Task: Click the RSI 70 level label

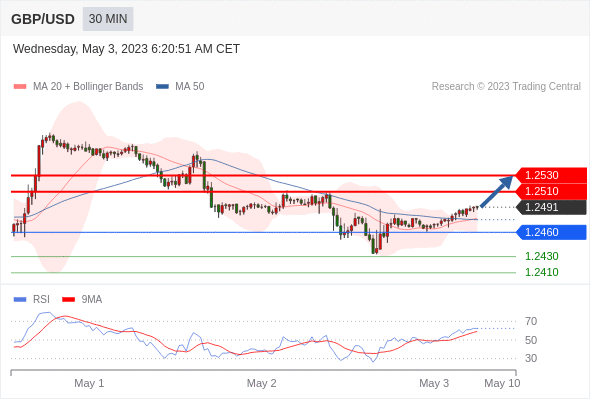Action: [x=531, y=321]
